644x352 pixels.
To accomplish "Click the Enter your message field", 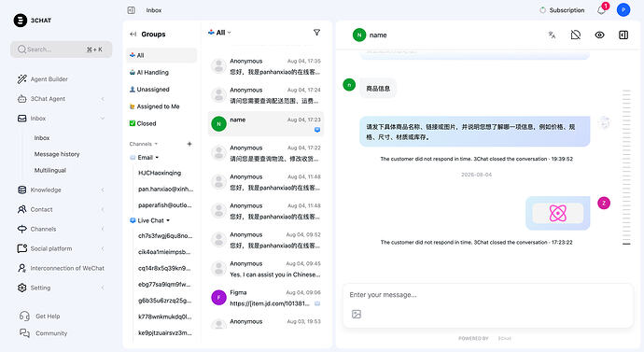I will tap(488, 295).
